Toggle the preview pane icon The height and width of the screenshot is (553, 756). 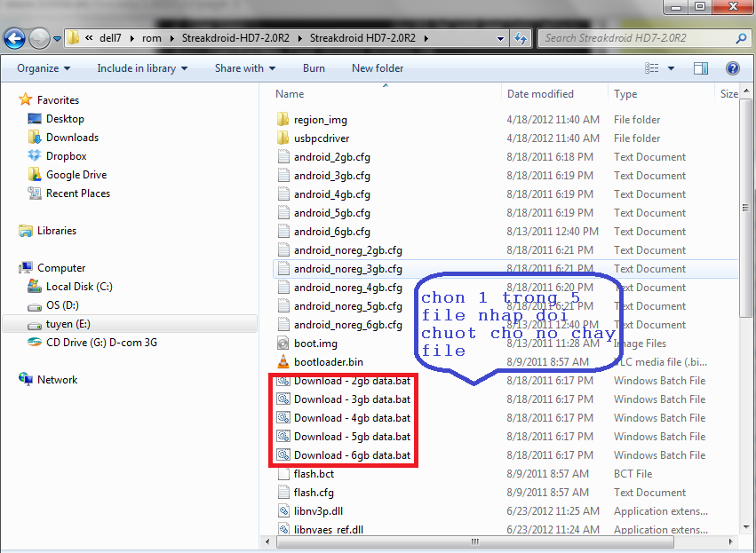(x=700, y=68)
